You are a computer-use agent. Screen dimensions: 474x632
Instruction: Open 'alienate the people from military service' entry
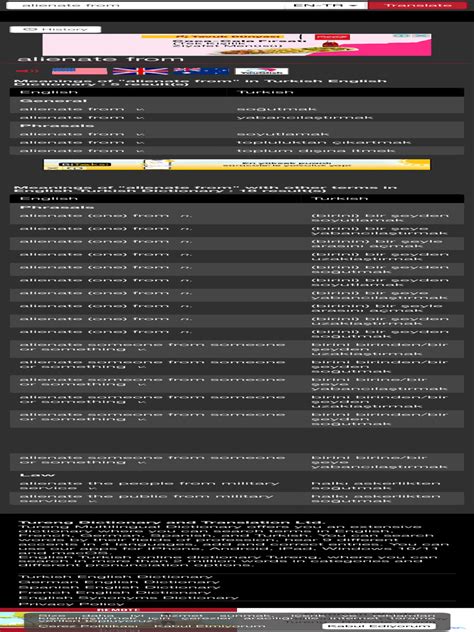pyautogui.click(x=149, y=485)
